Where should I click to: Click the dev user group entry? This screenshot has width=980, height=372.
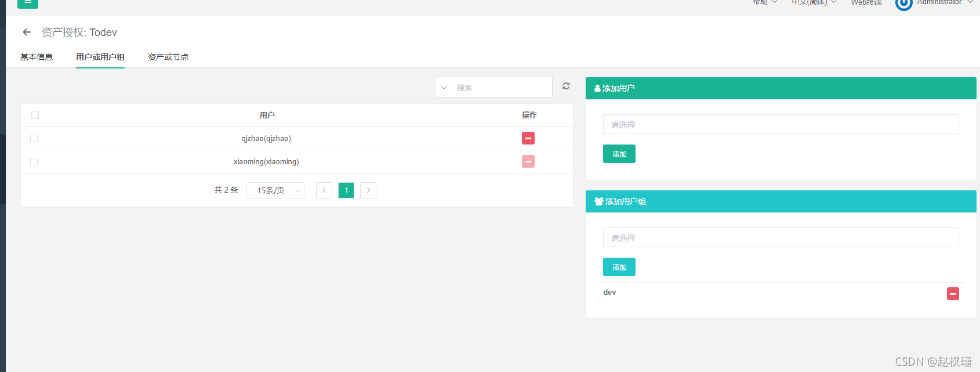pyautogui.click(x=609, y=292)
